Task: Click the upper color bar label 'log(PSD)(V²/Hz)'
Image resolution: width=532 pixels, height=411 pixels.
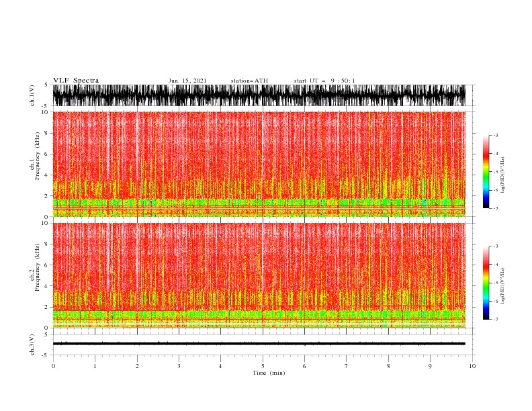Action: 502,175
